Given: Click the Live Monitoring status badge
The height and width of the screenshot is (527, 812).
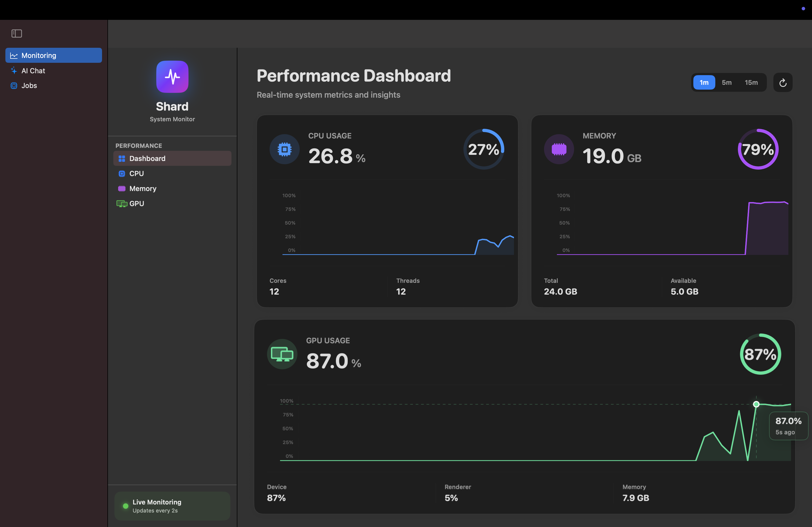Looking at the screenshot, I should (172, 506).
